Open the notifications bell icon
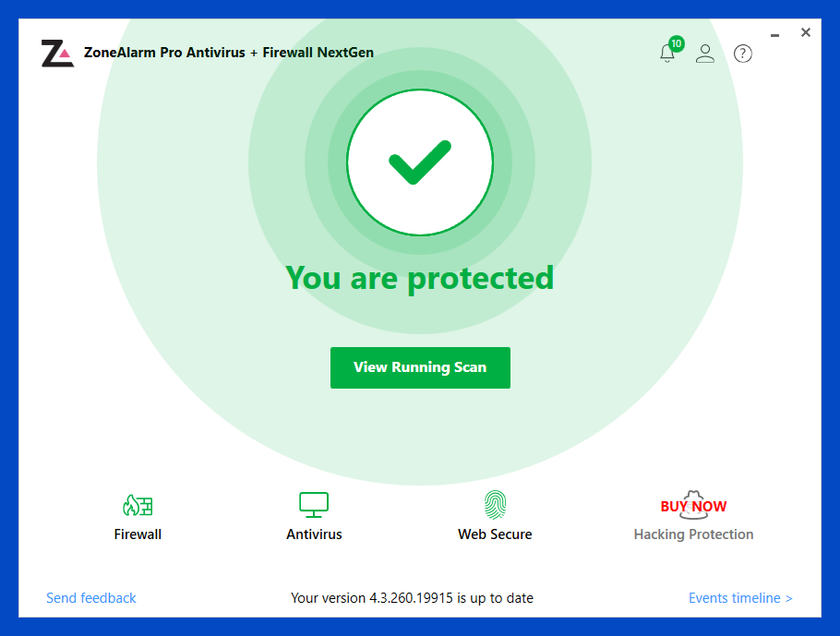Image resolution: width=840 pixels, height=636 pixels. tap(667, 54)
